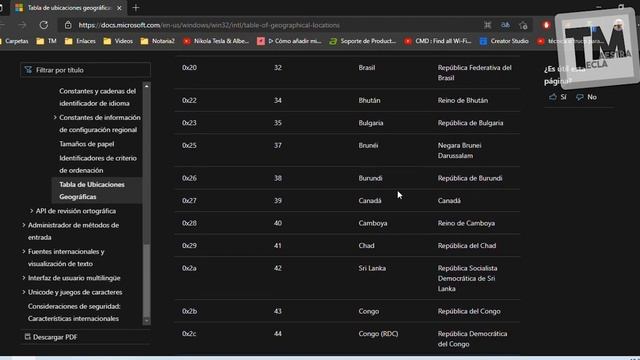Expand Interfaz de usuario multilingüe node
This screenshot has width=640, height=360.
click(24, 278)
